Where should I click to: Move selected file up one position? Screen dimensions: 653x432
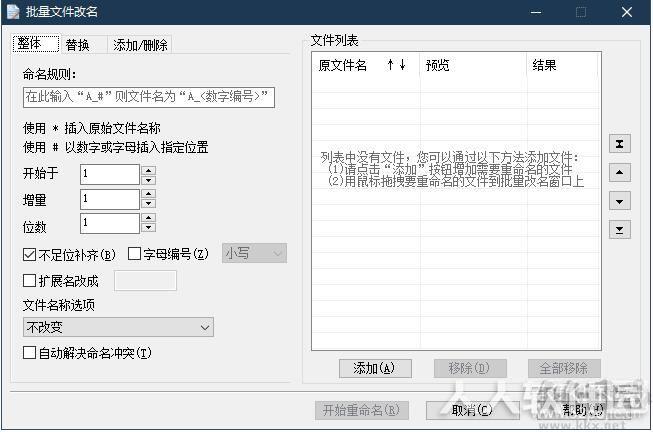[619, 172]
